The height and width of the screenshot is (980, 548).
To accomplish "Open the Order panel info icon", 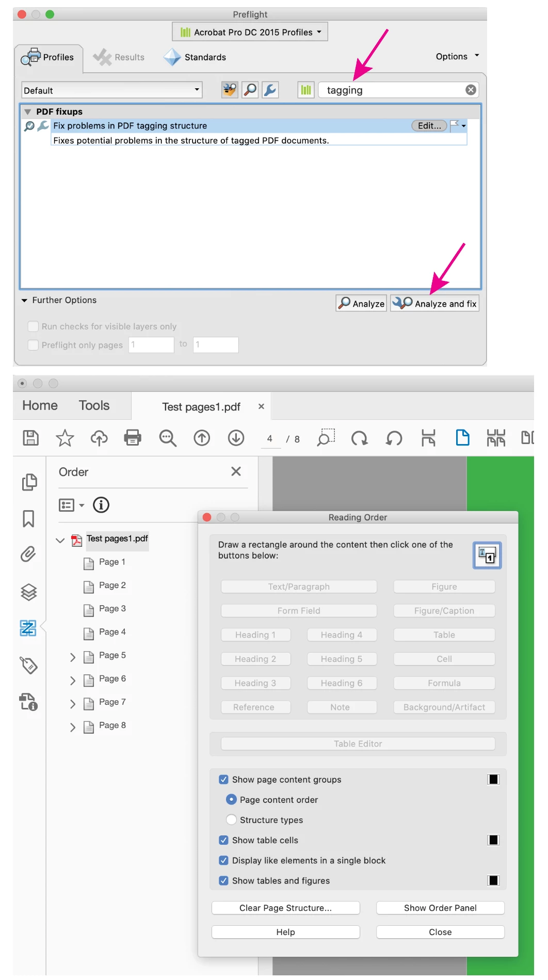I will click(101, 504).
